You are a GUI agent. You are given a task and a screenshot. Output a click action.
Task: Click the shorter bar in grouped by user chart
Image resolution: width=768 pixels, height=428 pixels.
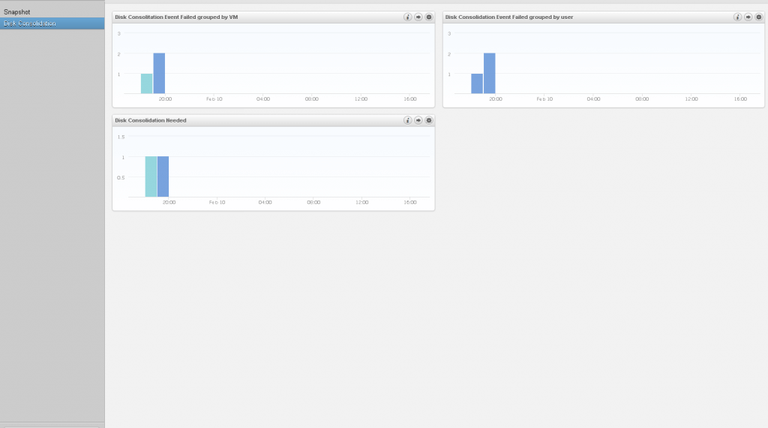tap(477, 84)
